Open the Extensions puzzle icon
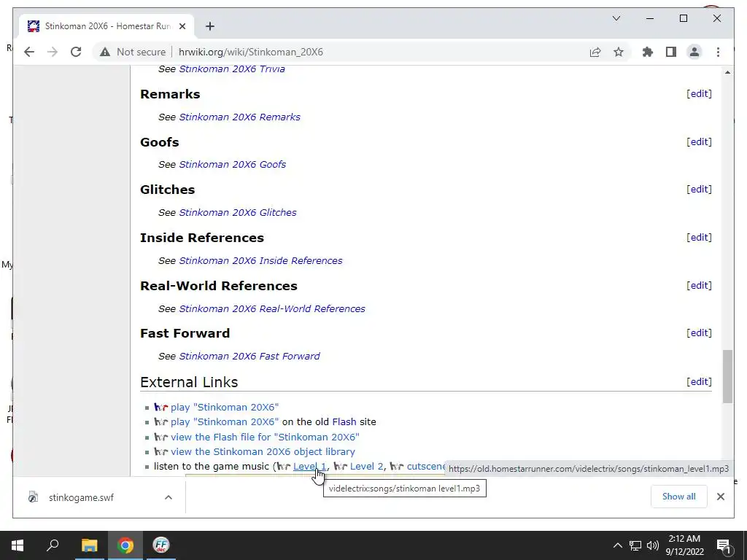The image size is (747, 560). point(648,52)
